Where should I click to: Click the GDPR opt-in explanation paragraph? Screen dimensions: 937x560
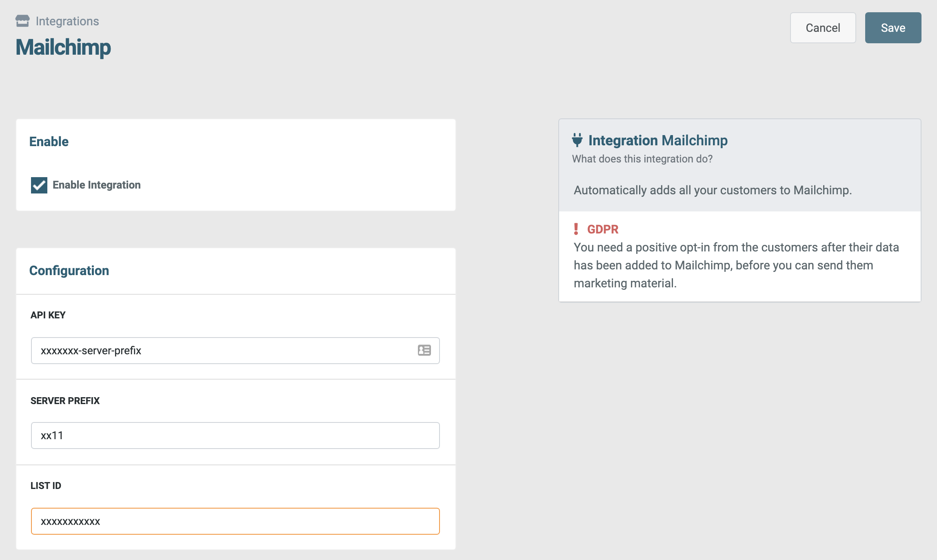click(736, 265)
